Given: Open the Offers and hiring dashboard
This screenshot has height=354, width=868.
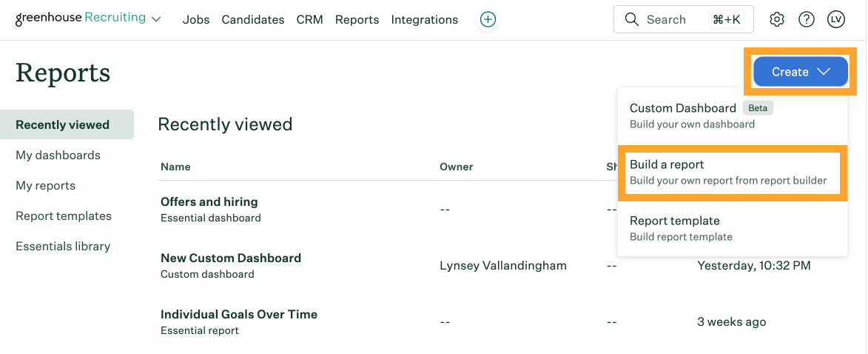Looking at the screenshot, I should (209, 201).
